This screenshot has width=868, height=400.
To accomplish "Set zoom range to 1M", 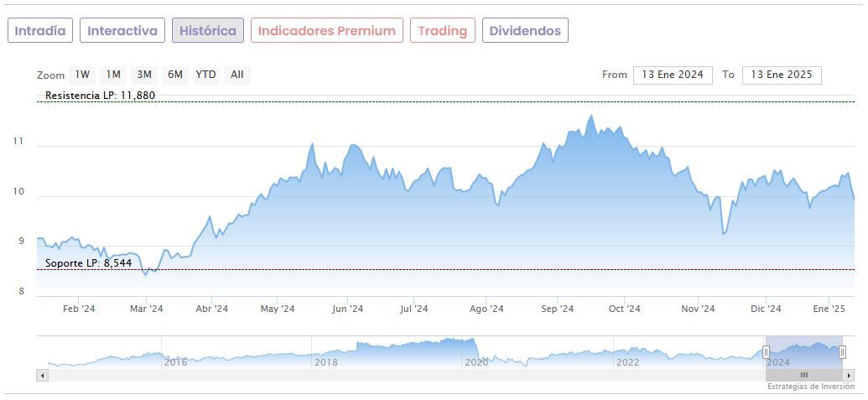I will click(x=113, y=75).
